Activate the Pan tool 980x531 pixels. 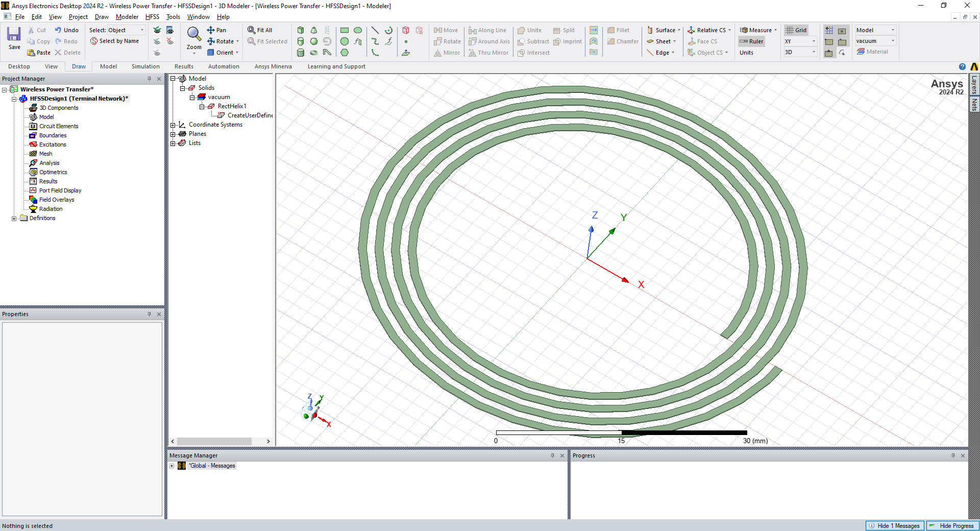click(x=216, y=30)
